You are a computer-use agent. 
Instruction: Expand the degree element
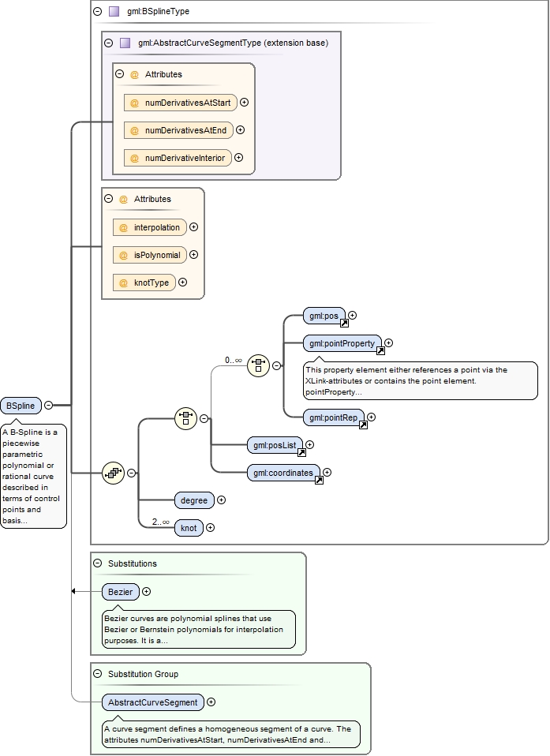(x=221, y=500)
